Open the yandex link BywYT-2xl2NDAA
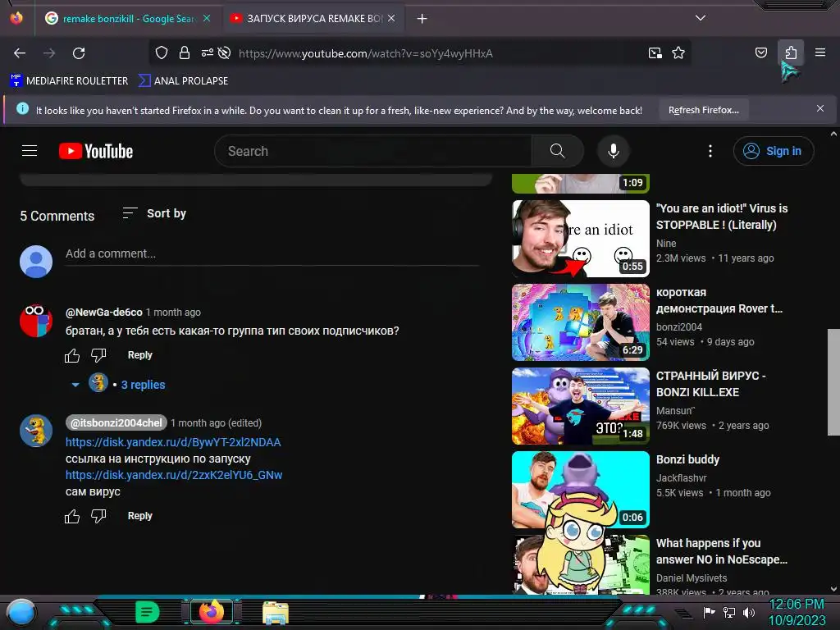 point(173,442)
